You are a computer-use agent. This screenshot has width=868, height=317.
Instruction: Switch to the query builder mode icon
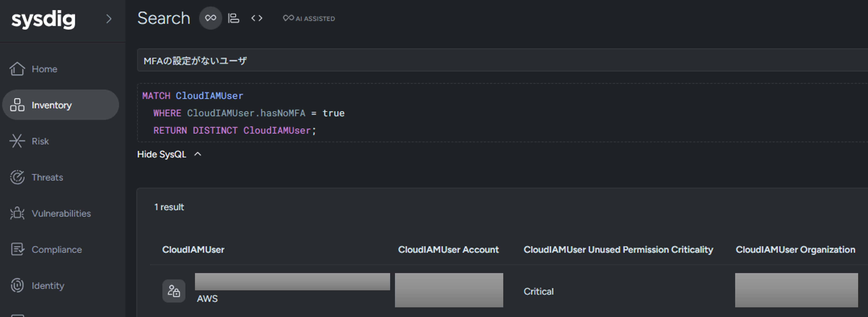pyautogui.click(x=233, y=18)
